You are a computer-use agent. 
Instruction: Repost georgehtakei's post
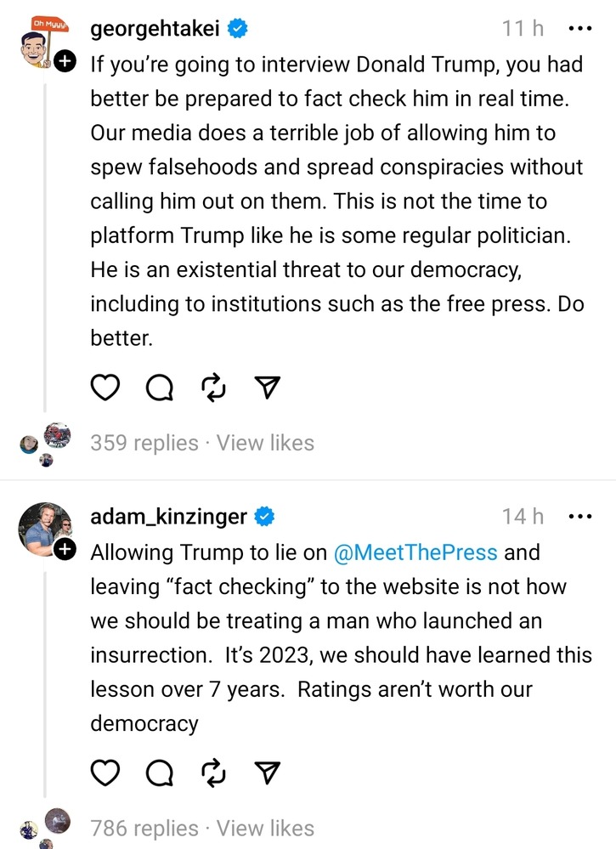click(212, 388)
